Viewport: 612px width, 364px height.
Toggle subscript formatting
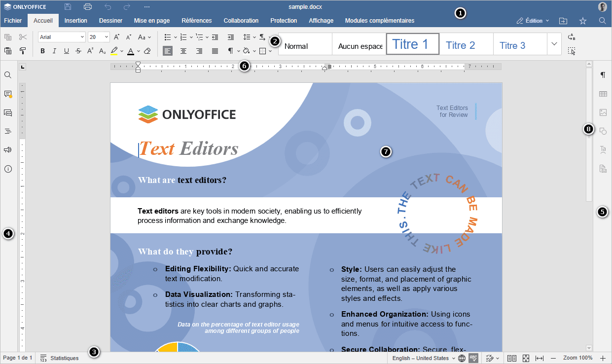(x=102, y=51)
